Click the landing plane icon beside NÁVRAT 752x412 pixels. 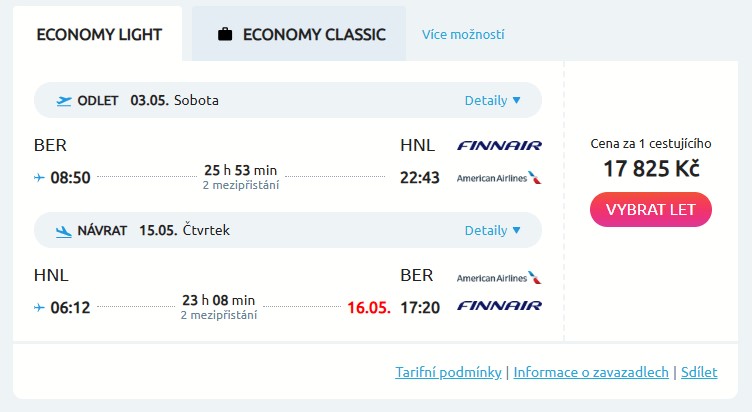(x=65, y=230)
